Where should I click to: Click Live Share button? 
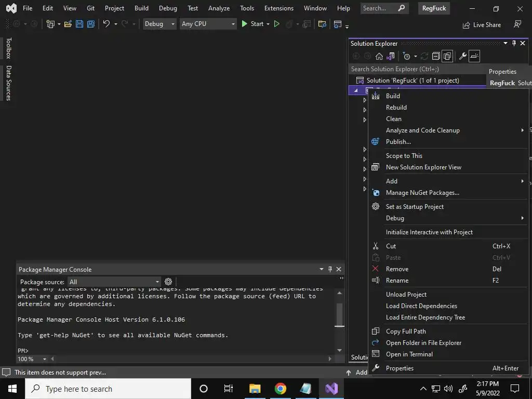482,25
